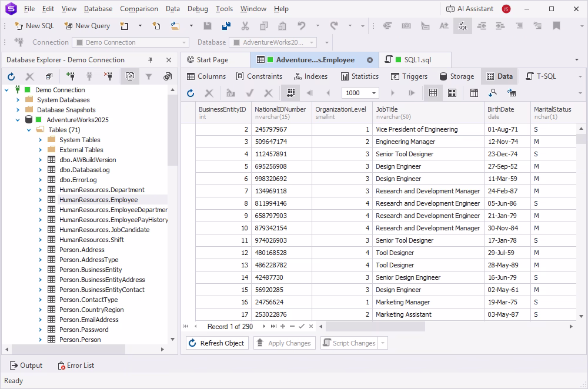Go to last page arrow in data toolbar

click(412, 93)
